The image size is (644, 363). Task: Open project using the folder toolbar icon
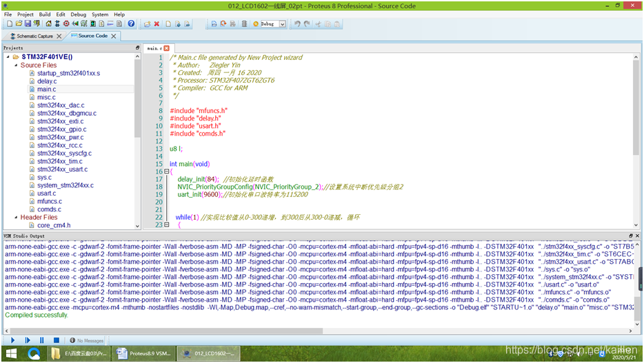click(19, 24)
